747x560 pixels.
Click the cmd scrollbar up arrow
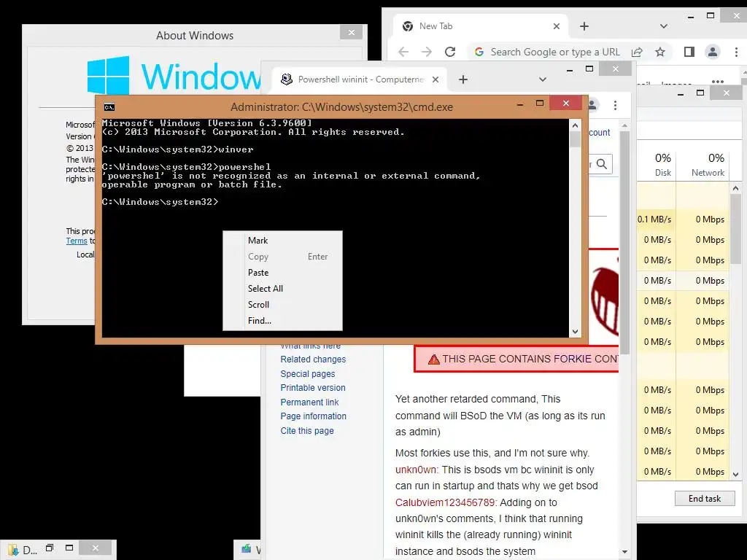point(575,125)
